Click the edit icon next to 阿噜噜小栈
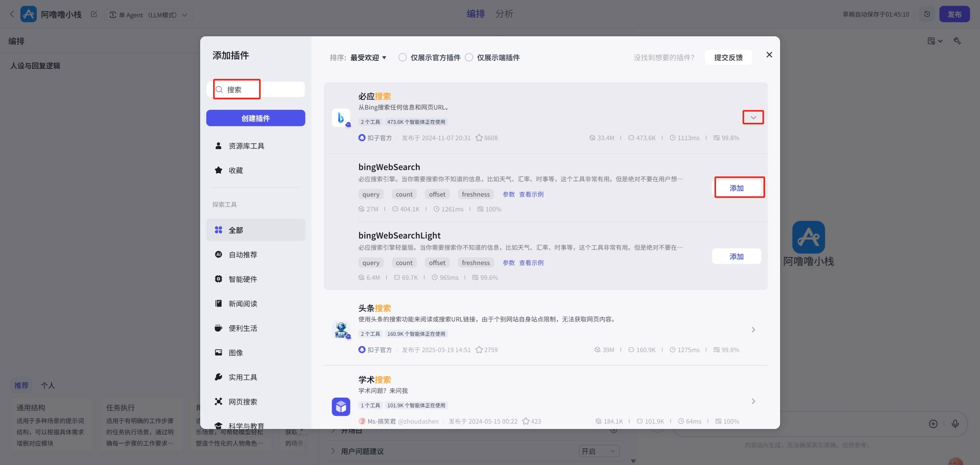 (x=94, y=15)
